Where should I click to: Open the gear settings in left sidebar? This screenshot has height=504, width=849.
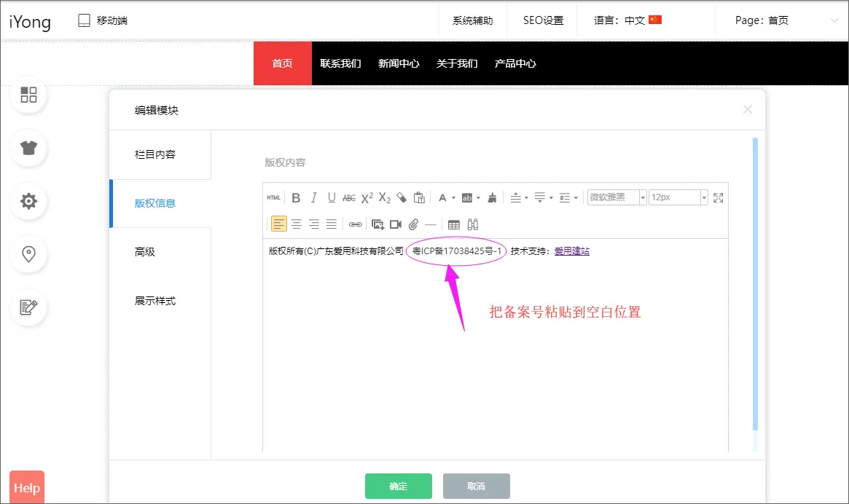pos(28,202)
